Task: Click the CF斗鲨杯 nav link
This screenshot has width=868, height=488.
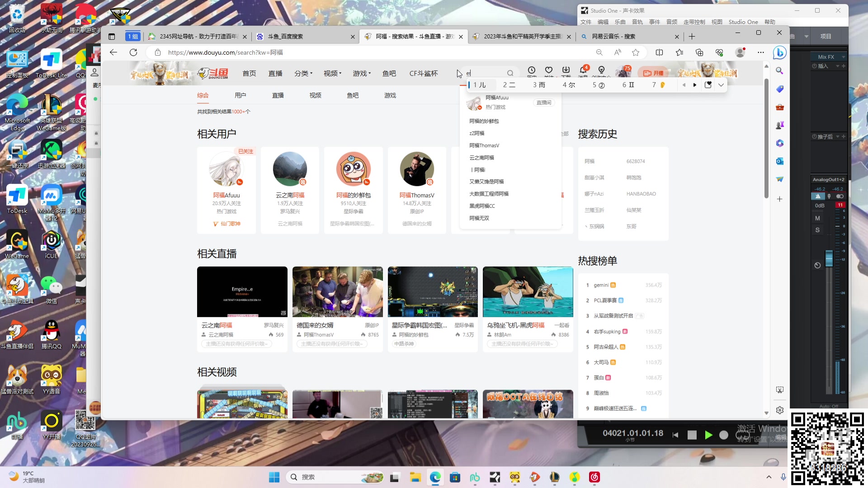Action: [423, 73]
